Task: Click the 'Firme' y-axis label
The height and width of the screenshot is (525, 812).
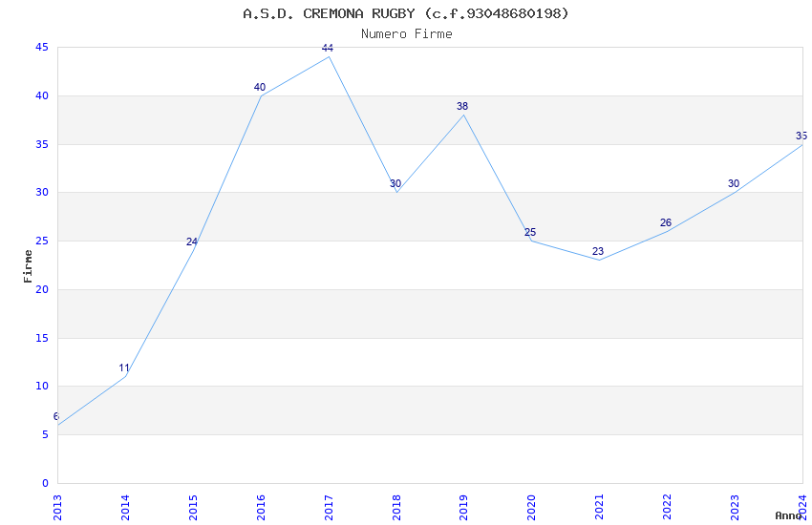Action: click(x=28, y=266)
